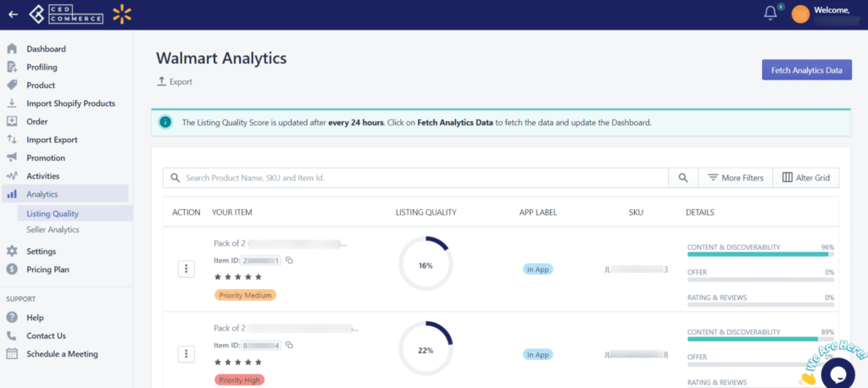The height and width of the screenshot is (388, 868).
Task: Click the Walmart spark logo
Action: point(122,14)
